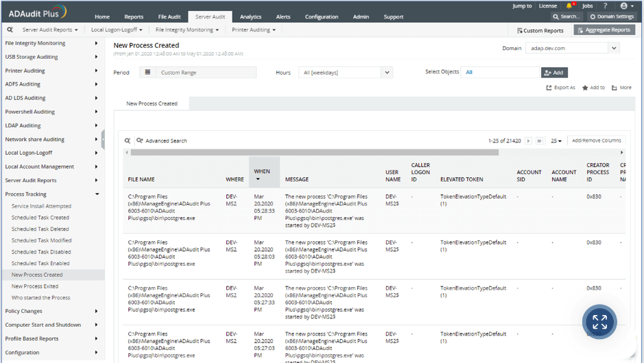Open Printer Auditing toolbar dropdown
The height and width of the screenshot is (363, 644).
253,30
